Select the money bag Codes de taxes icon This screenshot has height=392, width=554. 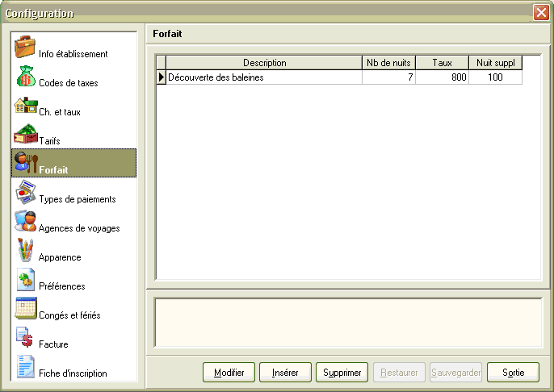tap(25, 76)
